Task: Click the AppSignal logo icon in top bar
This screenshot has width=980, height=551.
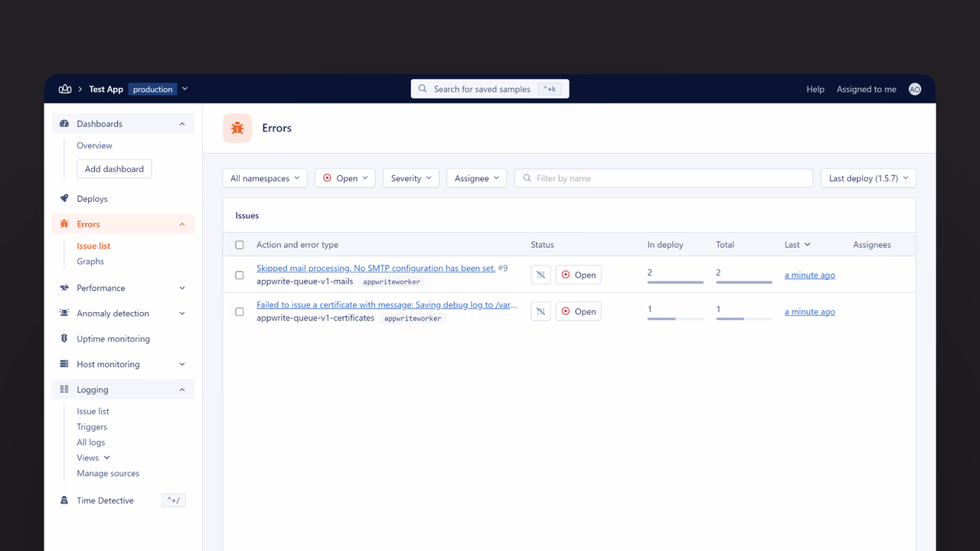Action: [65, 89]
